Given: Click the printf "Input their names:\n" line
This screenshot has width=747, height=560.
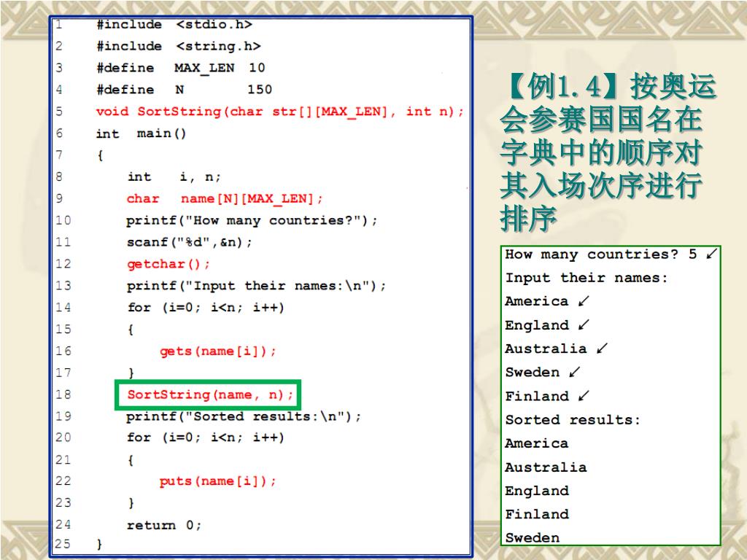Looking at the screenshot, I should coord(256,286).
